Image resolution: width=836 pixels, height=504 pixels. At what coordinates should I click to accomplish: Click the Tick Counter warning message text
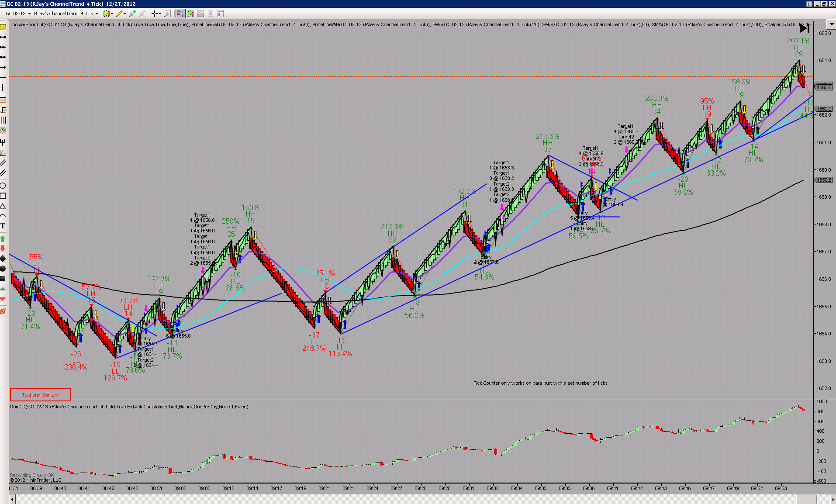(x=540, y=383)
